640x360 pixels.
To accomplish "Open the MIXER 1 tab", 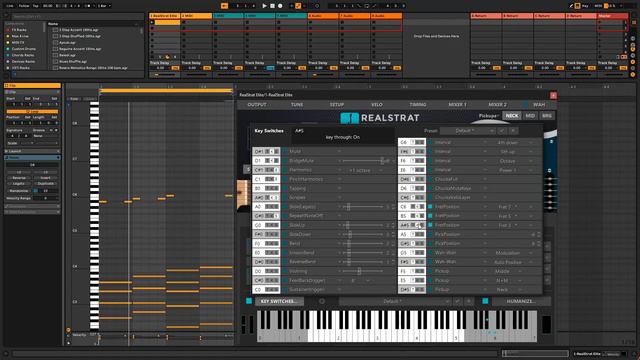I will pos(457,105).
